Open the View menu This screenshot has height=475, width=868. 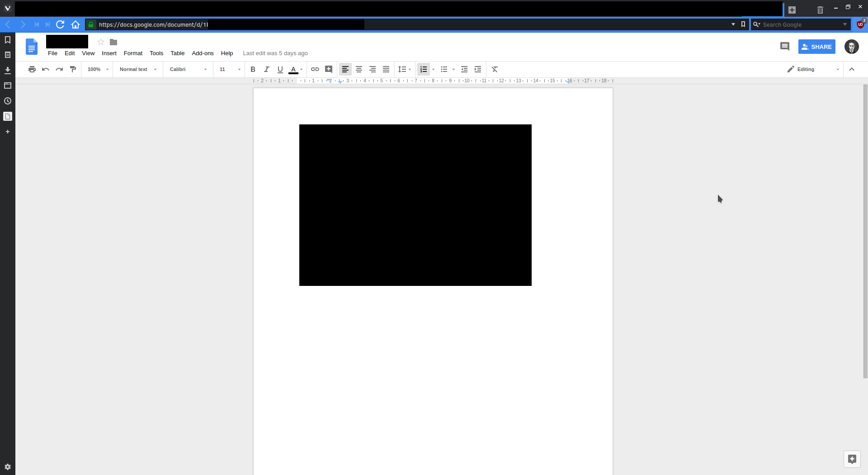point(88,53)
